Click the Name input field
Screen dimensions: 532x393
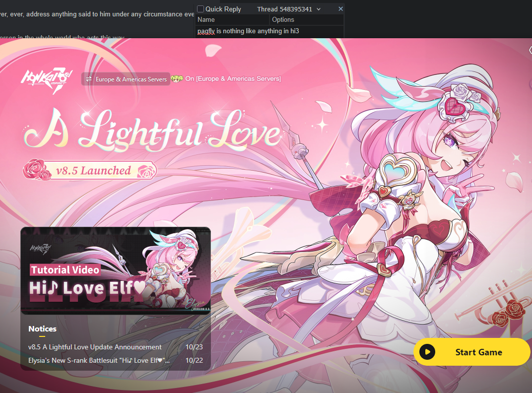click(x=233, y=20)
